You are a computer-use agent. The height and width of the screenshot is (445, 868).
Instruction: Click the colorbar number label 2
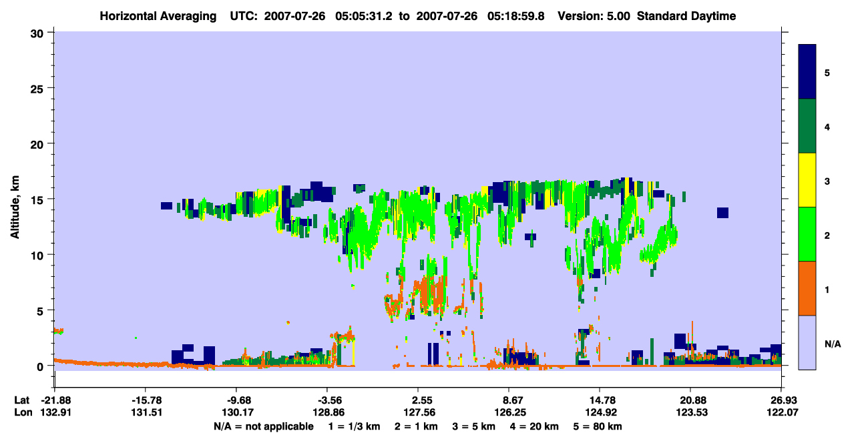[827, 235]
